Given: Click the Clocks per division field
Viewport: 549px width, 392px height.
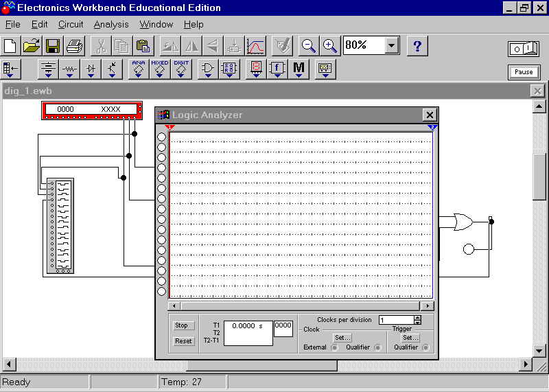Looking at the screenshot, I should pos(397,320).
